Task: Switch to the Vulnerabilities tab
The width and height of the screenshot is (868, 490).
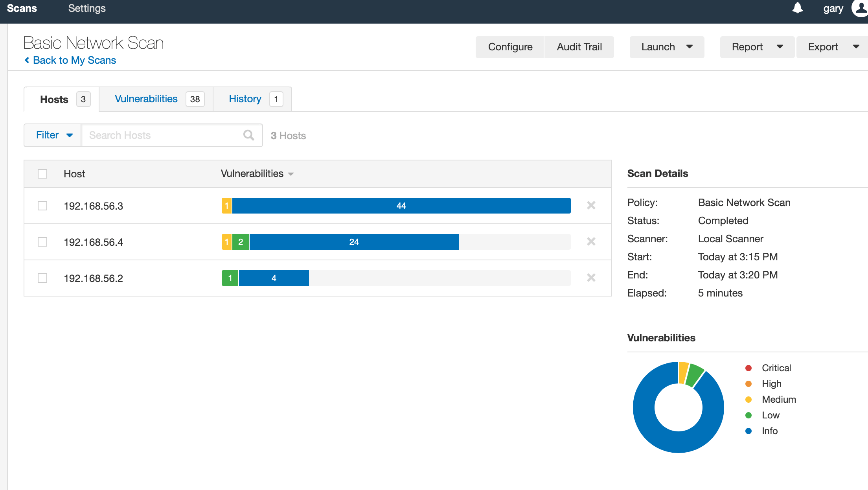Action: pyautogui.click(x=146, y=99)
